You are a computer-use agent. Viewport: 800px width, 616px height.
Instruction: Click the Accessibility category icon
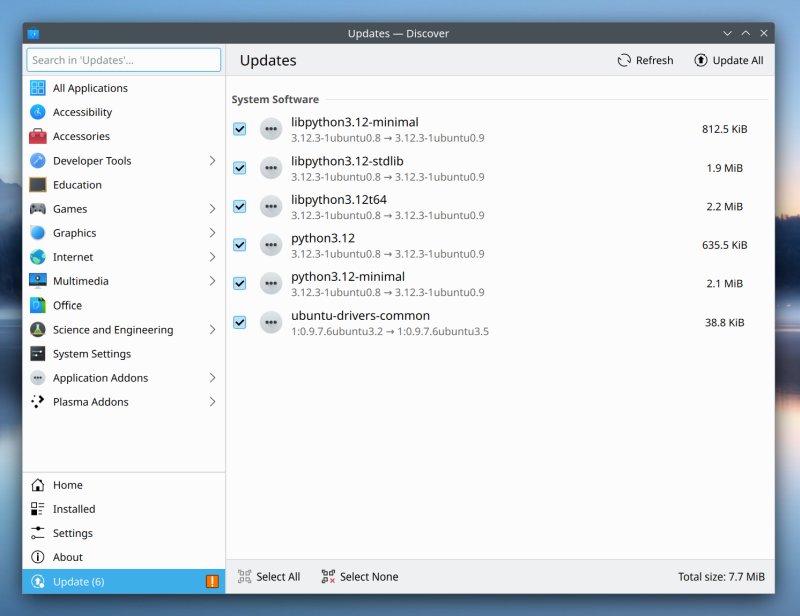pos(37,112)
